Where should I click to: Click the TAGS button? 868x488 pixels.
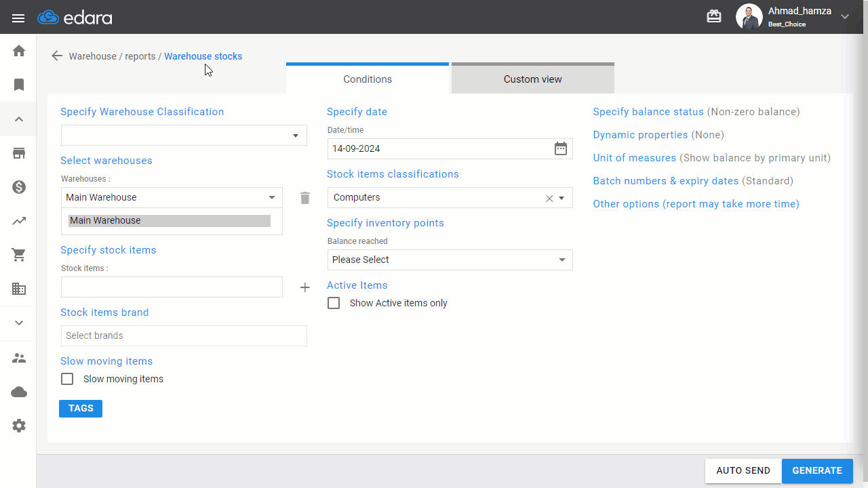click(81, 409)
